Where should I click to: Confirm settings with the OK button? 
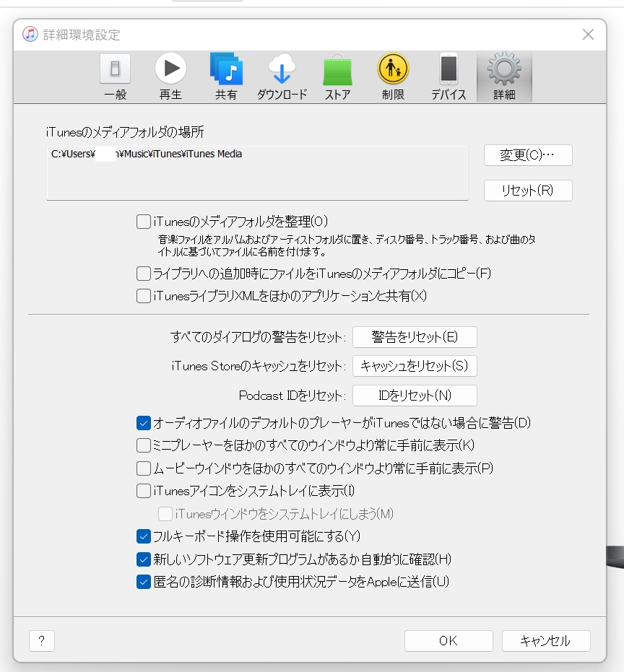pos(448,641)
